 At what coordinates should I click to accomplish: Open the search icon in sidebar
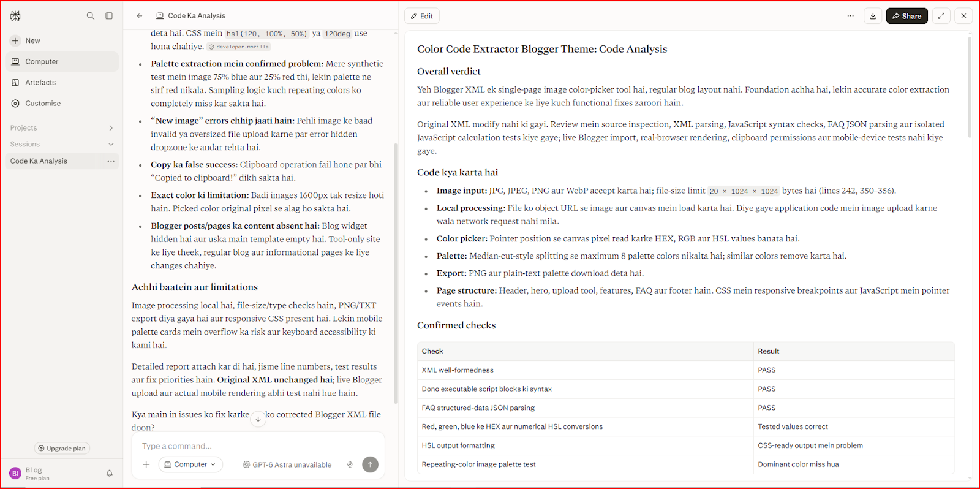click(x=91, y=16)
